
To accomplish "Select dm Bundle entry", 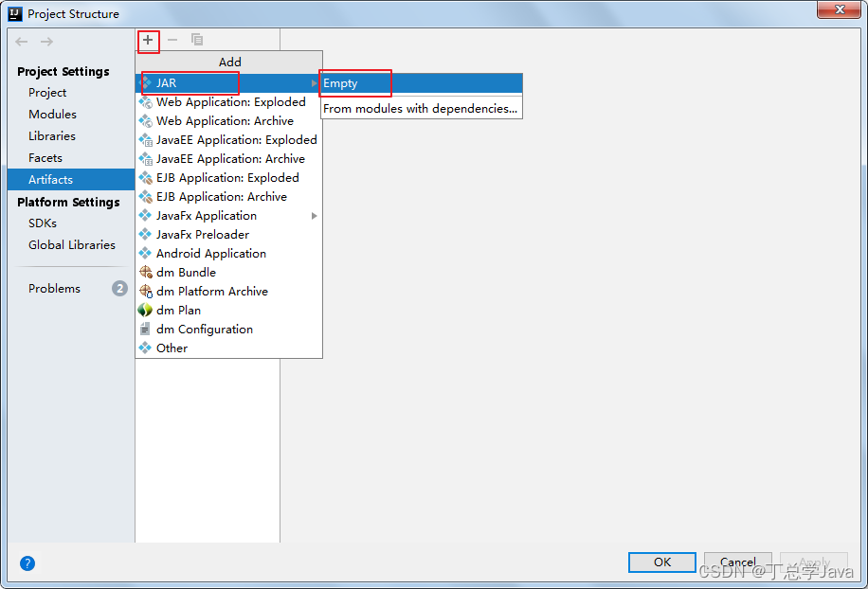I will pyautogui.click(x=228, y=272).
